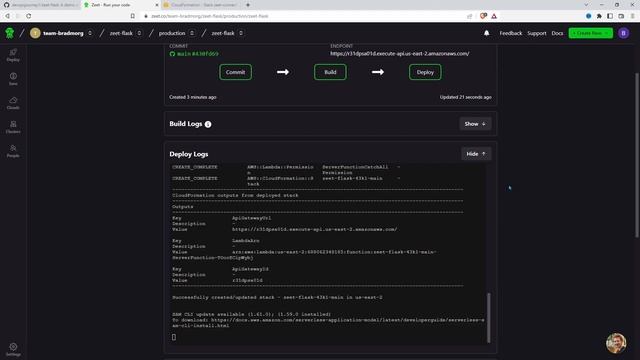Click the 'Updated' seconds ago text
The image size is (640, 360).
pyautogui.click(x=465, y=97)
